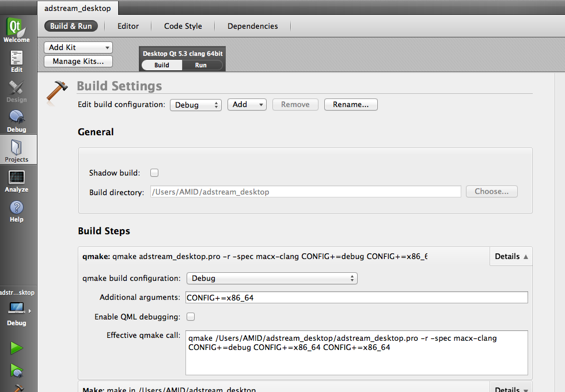Viewport: 565px width, 392px height.
Task: Open the Dependencies tab
Action: coord(253,26)
